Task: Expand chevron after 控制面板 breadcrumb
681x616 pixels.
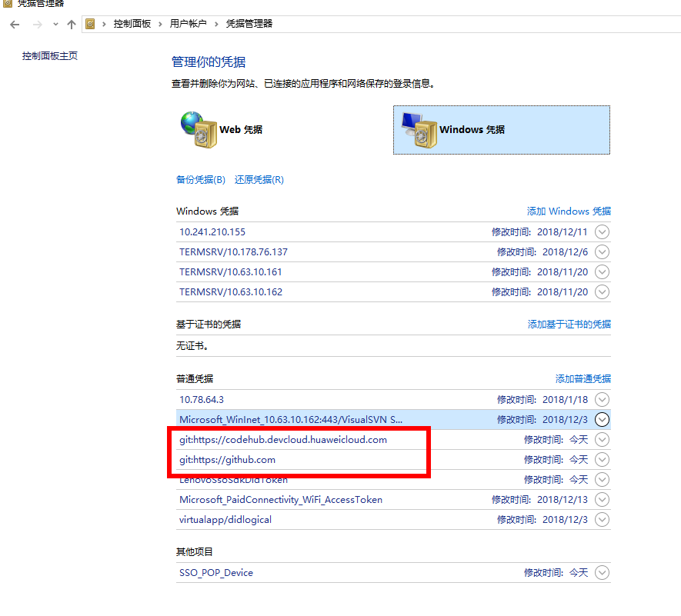Action: pos(160,25)
